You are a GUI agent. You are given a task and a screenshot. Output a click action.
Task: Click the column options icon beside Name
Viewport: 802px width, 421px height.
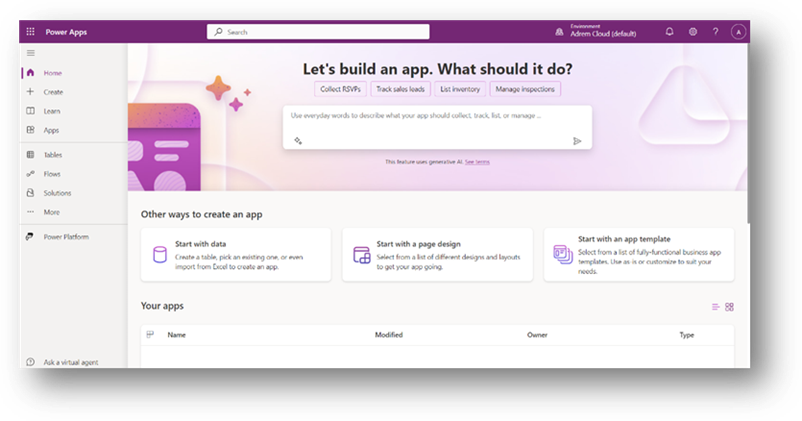[x=150, y=335]
